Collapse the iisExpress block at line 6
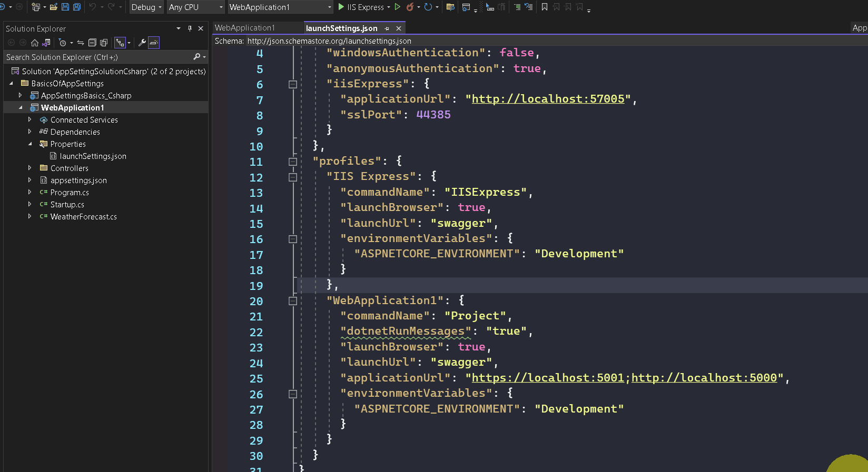This screenshot has height=472, width=868. pos(293,84)
